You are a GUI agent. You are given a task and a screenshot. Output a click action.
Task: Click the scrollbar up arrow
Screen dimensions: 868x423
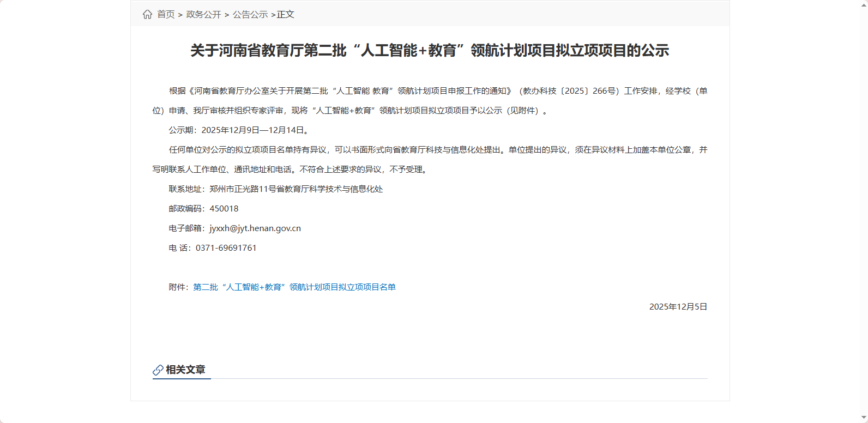pyautogui.click(x=864, y=3)
